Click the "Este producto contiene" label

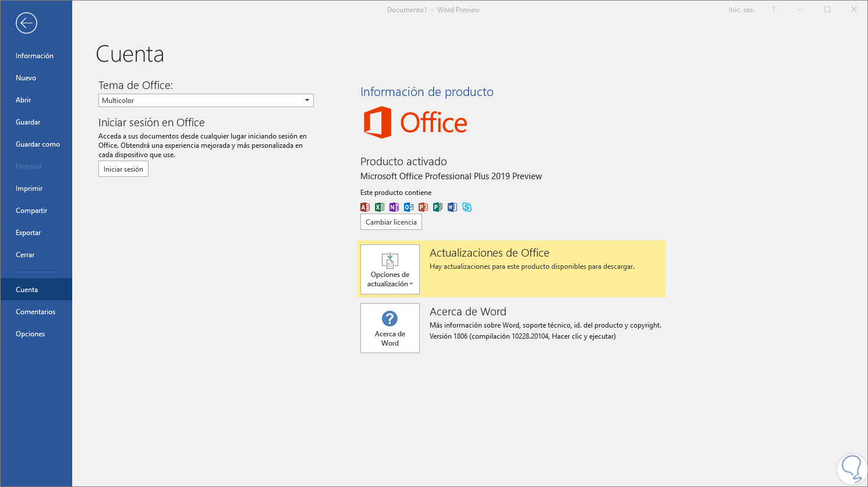pos(396,193)
